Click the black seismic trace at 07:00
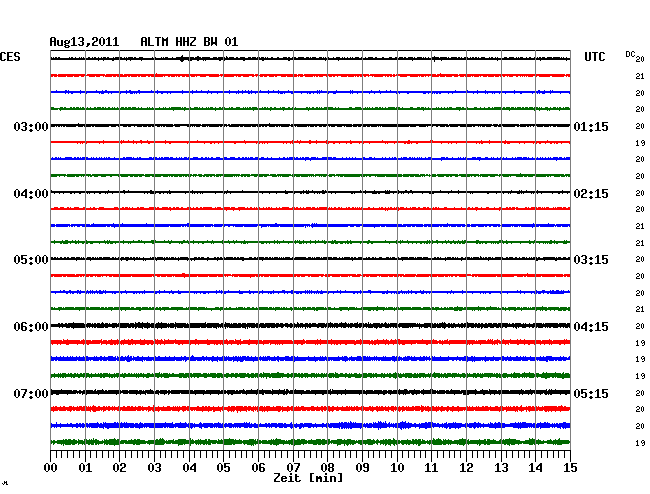The width and height of the screenshot is (650, 494). pos(310,392)
